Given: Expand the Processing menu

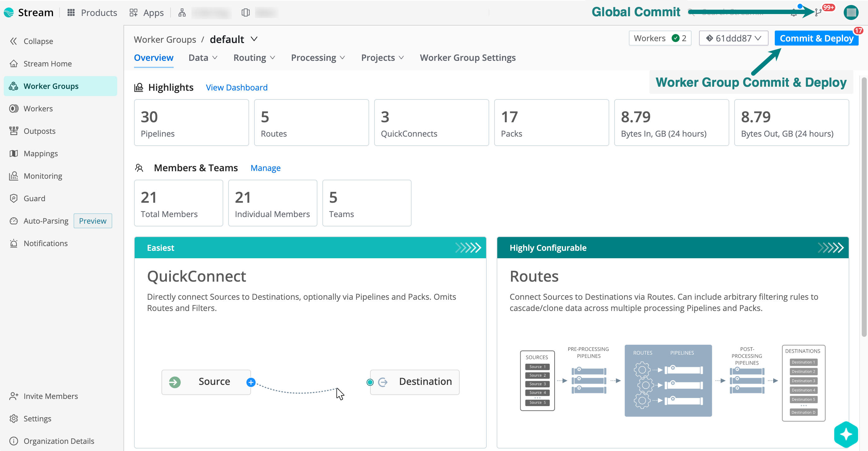Looking at the screenshot, I should click(318, 58).
